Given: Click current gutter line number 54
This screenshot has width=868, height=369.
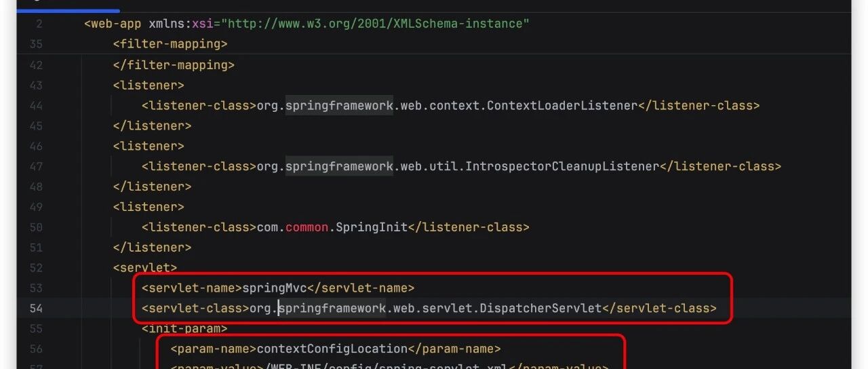Looking at the screenshot, I should (35, 309).
